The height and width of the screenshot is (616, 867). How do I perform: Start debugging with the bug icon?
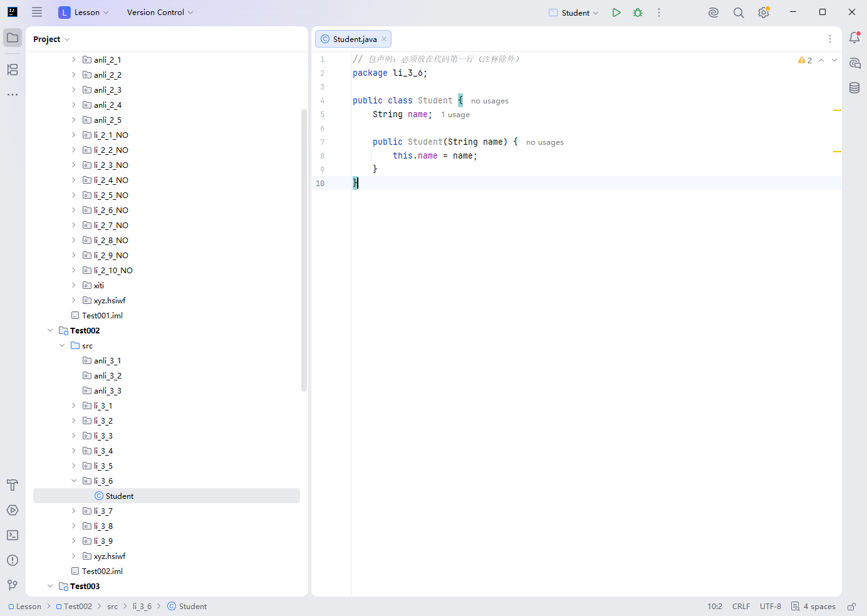click(x=638, y=13)
